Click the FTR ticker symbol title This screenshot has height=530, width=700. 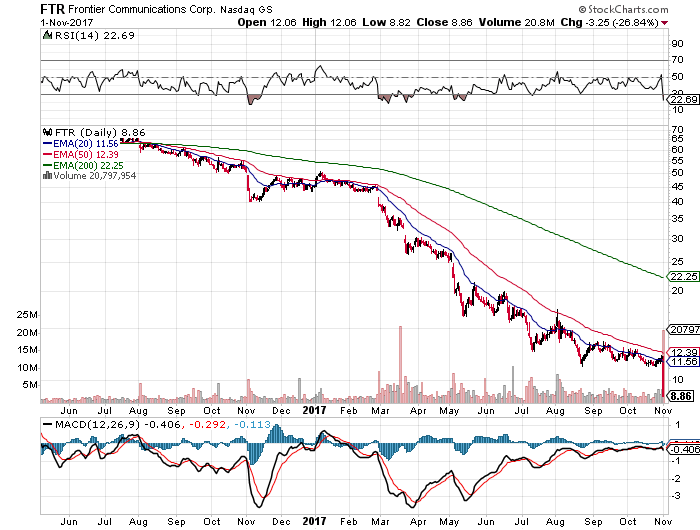(x=52, y=9)
